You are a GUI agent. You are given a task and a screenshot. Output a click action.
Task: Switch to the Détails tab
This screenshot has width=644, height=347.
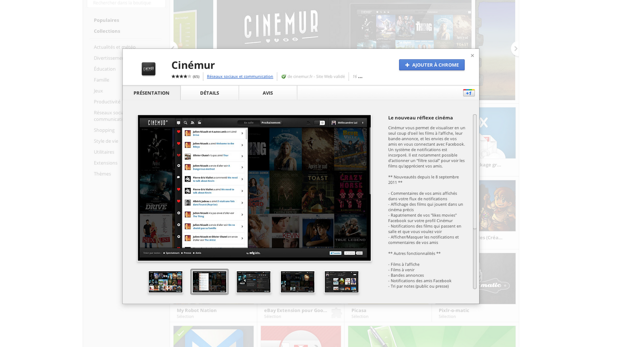click(210, 93)
